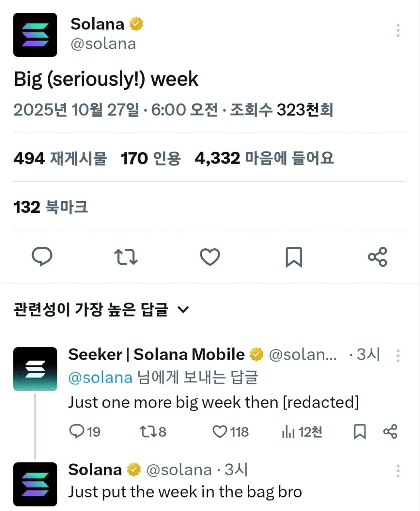The width and height of the screenshot is (420, 511).
Task: Like the main Solana post
Action: point(210,257)
